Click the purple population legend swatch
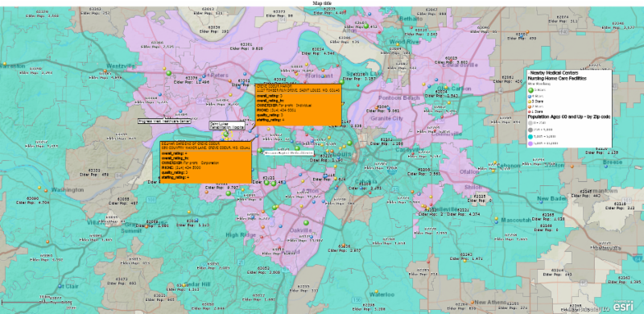Screen dimensions: 644x314 [531, 144]
